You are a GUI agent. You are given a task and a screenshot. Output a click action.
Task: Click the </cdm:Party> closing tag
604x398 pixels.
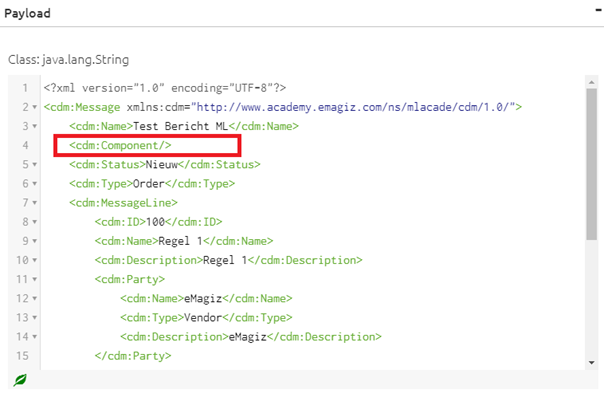[x=133, y=356]
